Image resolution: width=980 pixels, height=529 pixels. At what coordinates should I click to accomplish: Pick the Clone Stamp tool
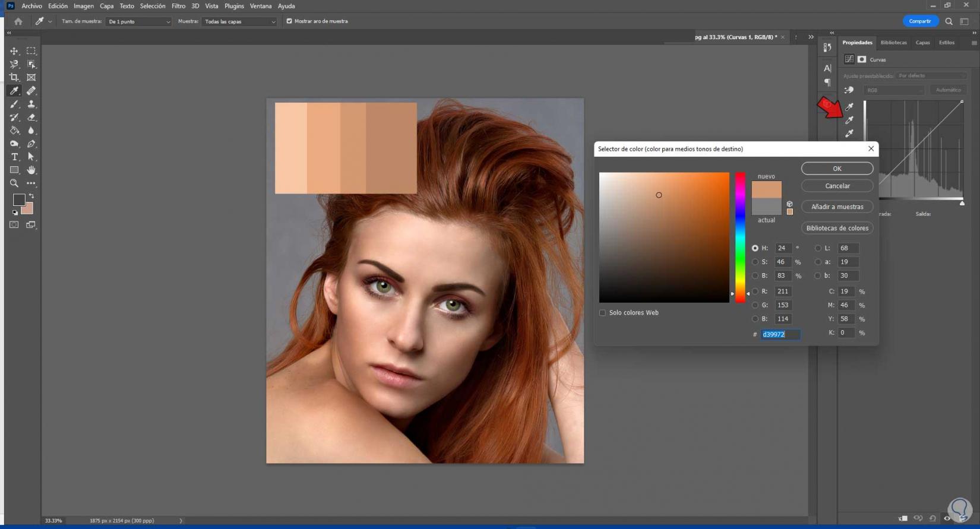tap(31, 104)
